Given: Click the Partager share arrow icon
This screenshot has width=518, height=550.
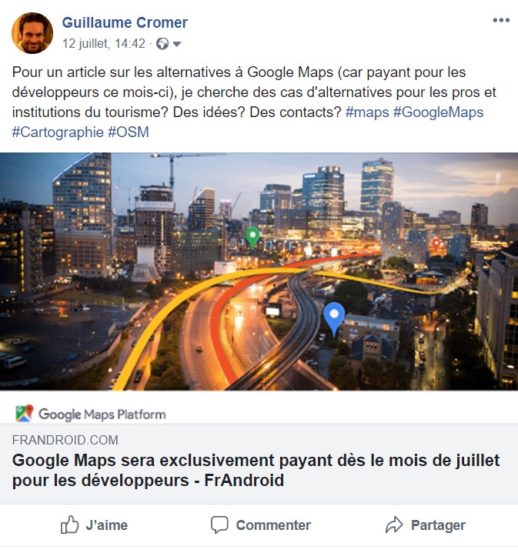Looking at the screenshot, I should pyautogui.click(x=394, y=525).
